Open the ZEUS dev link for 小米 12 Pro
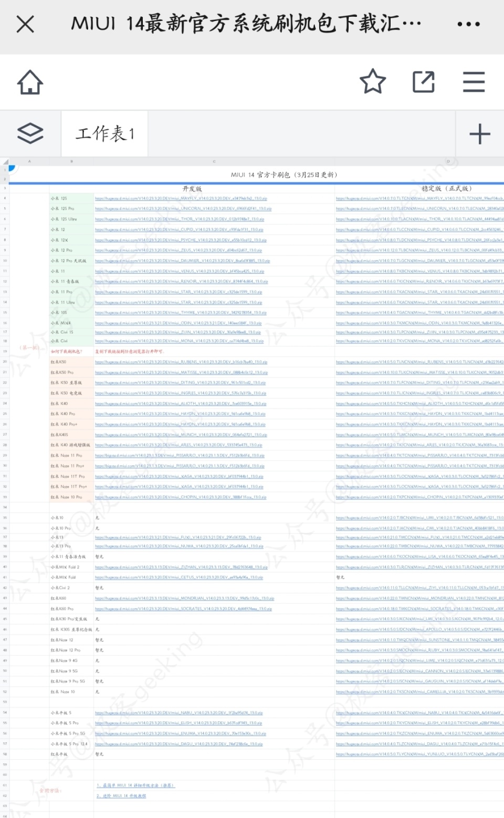The image size is (504, 818). click(178, 251)
